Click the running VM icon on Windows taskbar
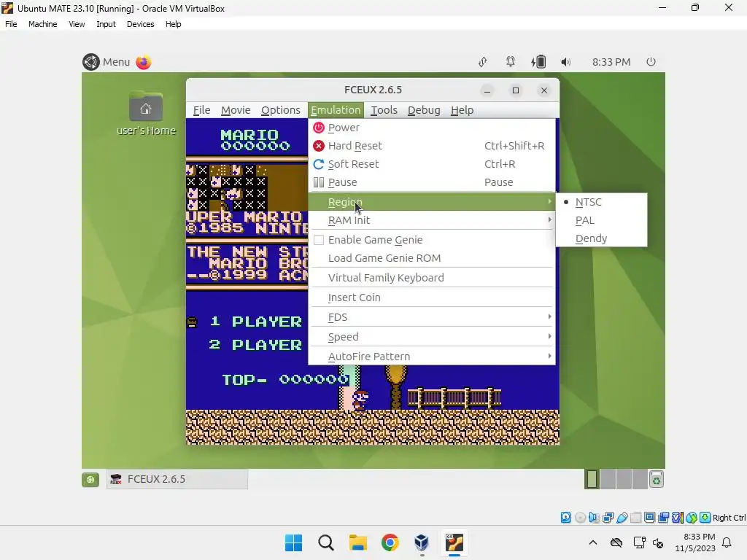747x560 pixels. [x=454, y=542]
